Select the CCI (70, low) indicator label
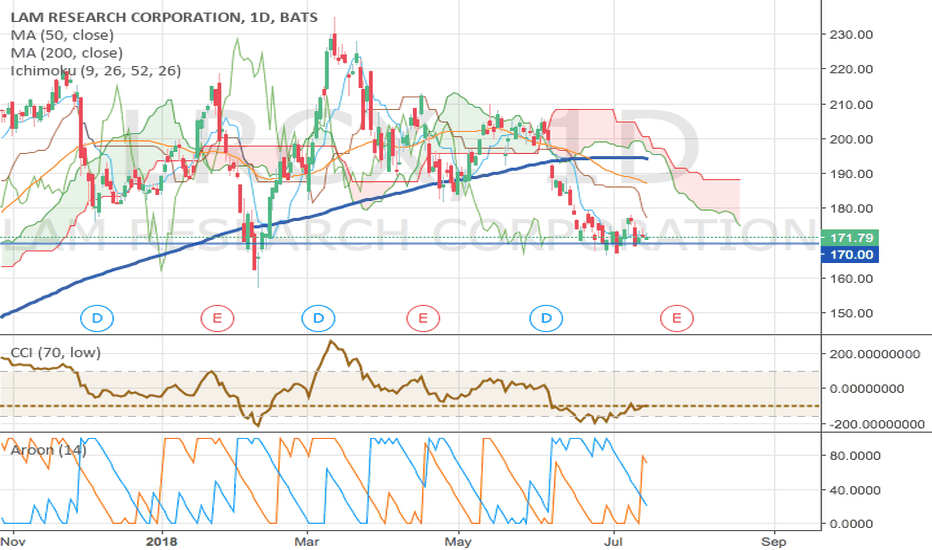Viewport: 932px width, 550px height. coord(56,353)
